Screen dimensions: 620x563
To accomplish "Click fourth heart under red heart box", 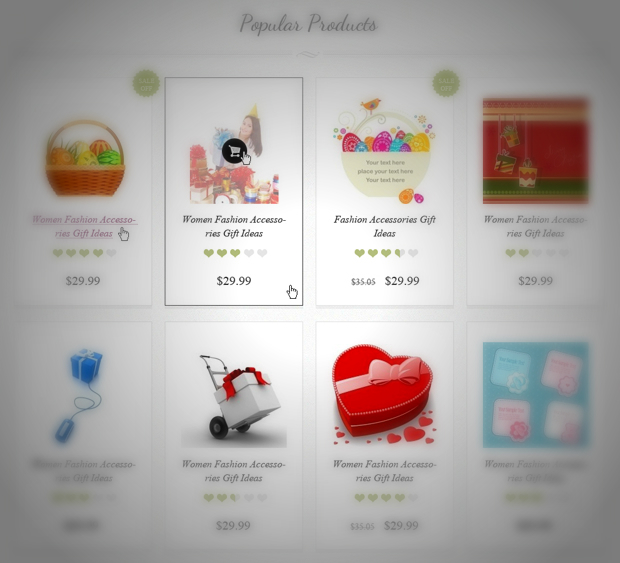I will point(400,498).
